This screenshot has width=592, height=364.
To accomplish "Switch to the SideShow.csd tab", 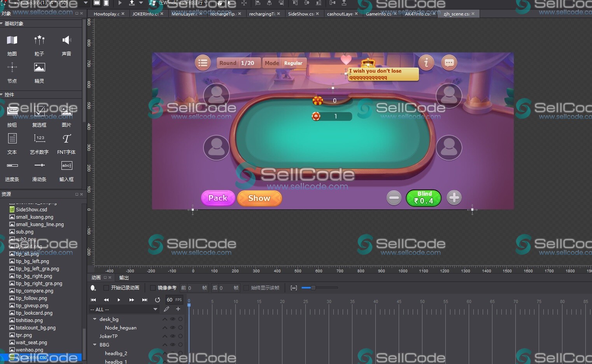I will click(301, 14).
